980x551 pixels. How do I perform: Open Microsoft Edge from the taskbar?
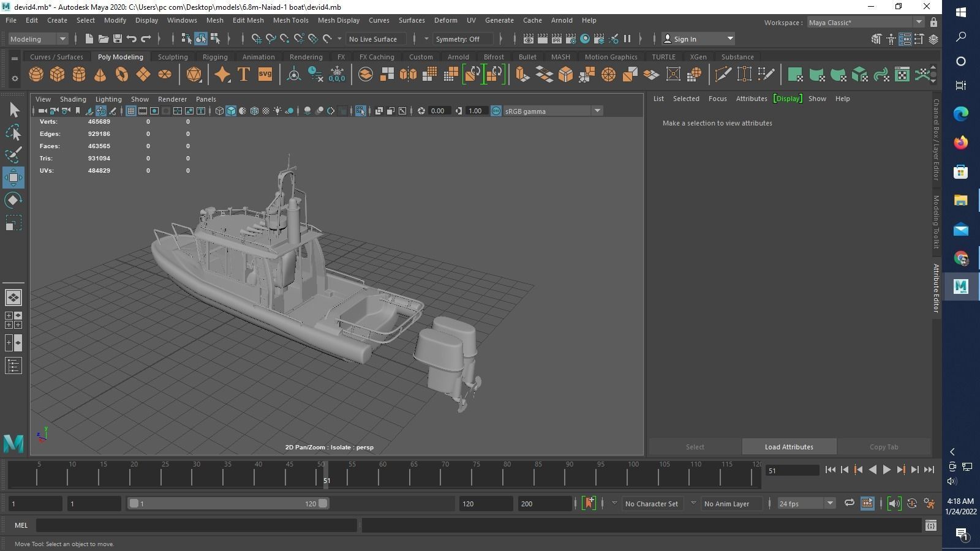[960, 113]
